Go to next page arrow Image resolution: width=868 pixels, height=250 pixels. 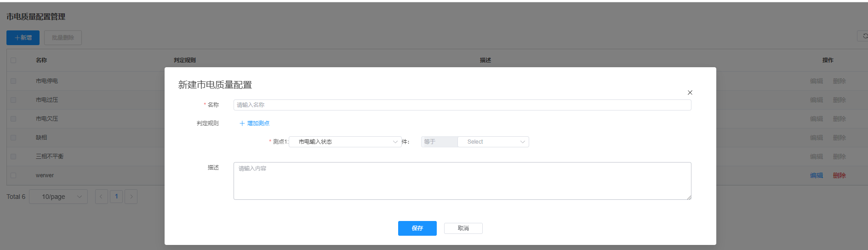(131, 197)
